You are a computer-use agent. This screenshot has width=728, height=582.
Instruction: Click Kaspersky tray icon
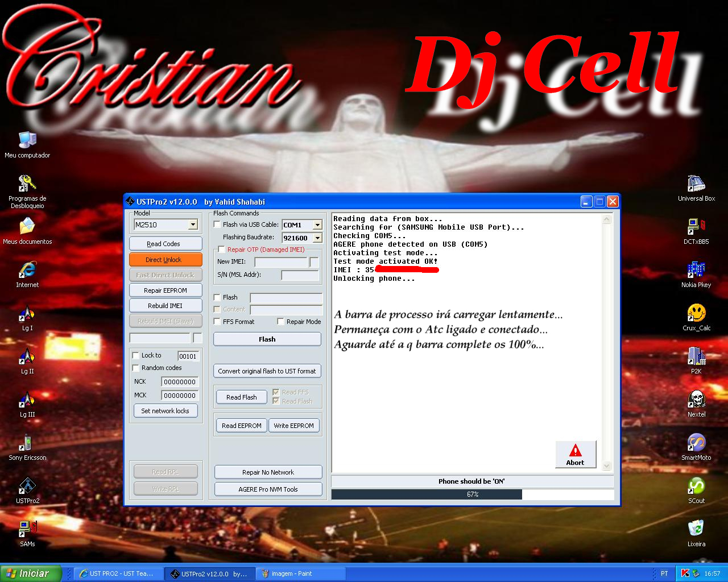685,573
